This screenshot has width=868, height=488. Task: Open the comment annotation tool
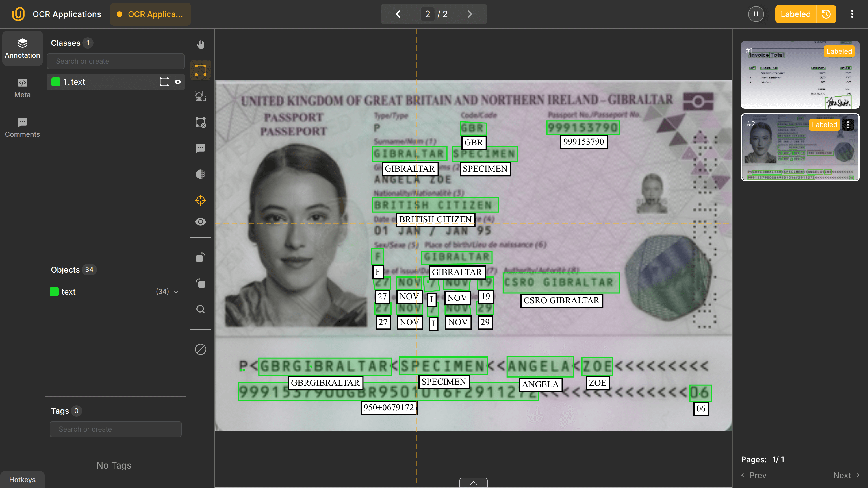click(201, 148)
